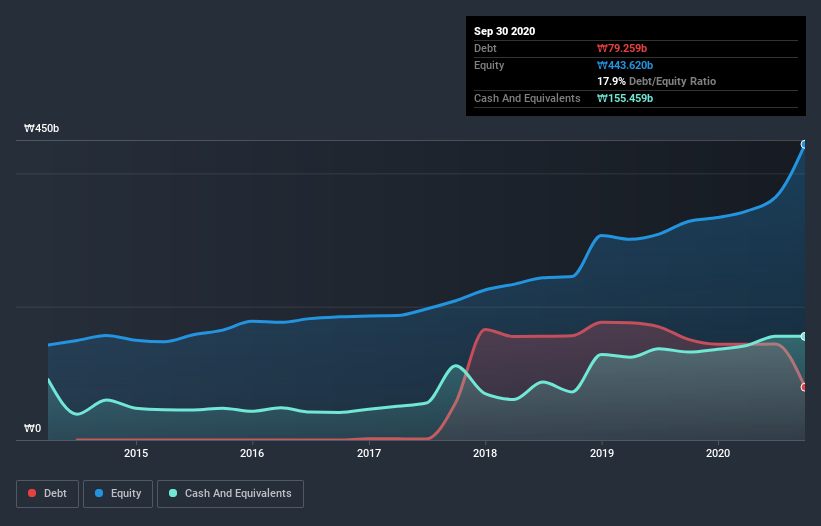The image size is (821, 526).
Task: Toggle the Debt legend button
Action: click(47, 494)
